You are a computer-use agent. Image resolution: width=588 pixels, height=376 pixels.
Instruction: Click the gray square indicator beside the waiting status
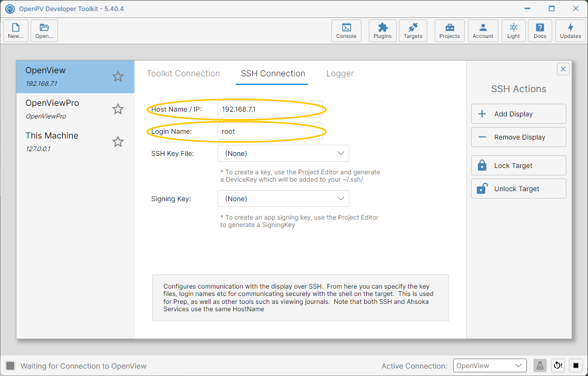(x=11, y=365)
